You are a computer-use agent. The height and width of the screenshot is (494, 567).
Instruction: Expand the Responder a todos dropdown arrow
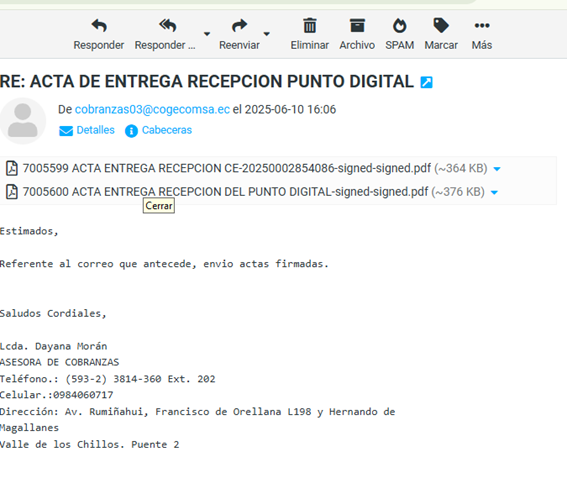207,34
